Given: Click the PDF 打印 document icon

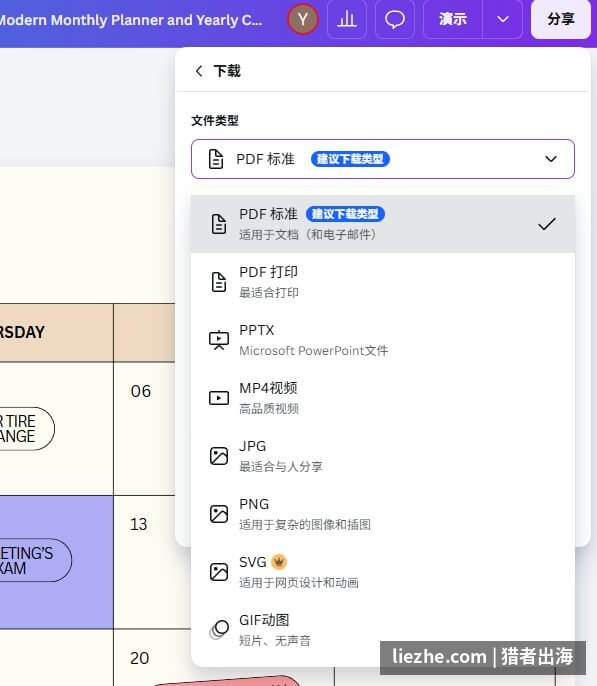Looking at the screenshot, I should click(x=219, y=282).
